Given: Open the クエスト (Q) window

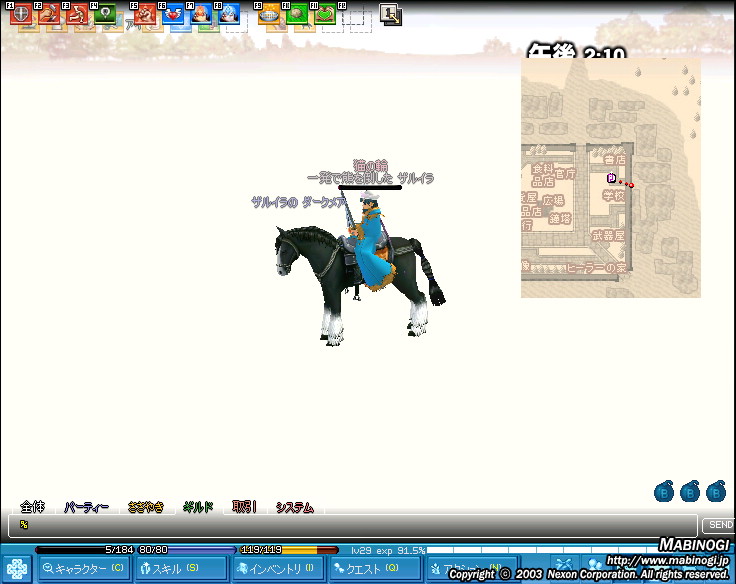Looking at the screenshot, I should (375, 569).
